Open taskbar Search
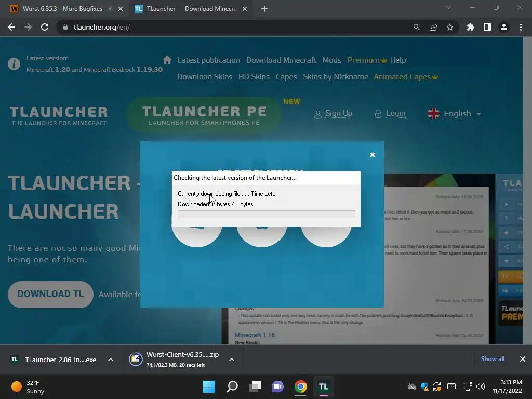The height and width of the screenshot is (399, 532). (x=232, y=387)
